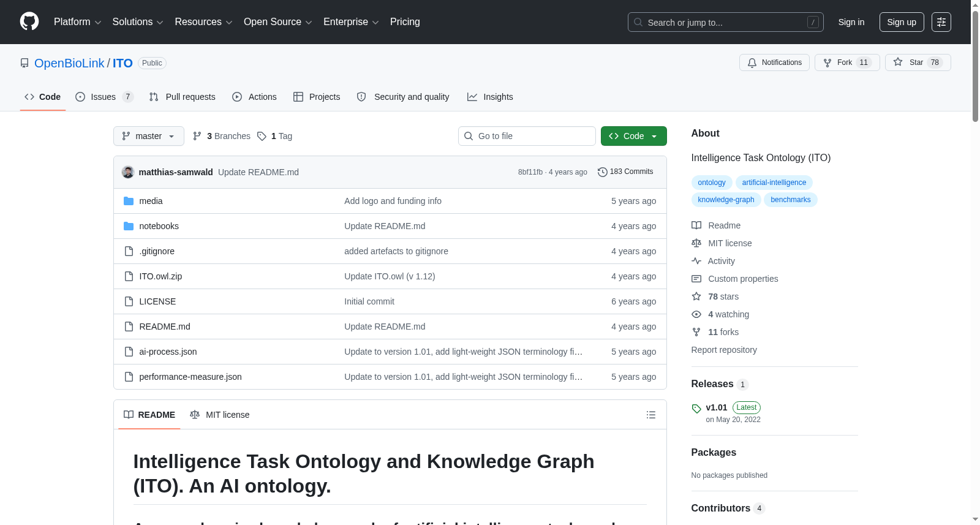Click the notebooks folder icon
The height and width of the screenshot is (525, 980).
point(129,226)
